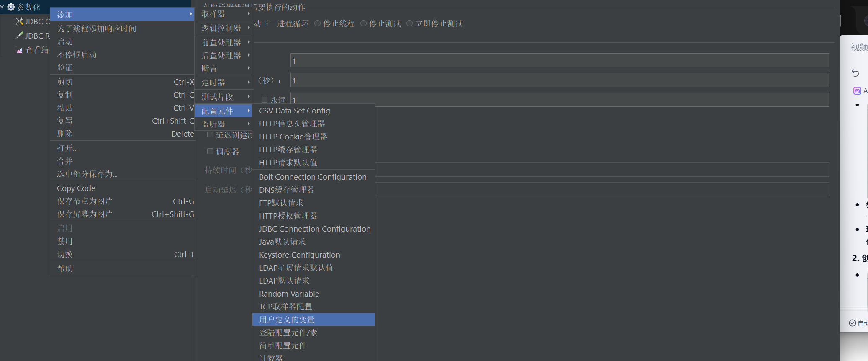The image size is (868, 361).
Task: Choose 删除 in context menu
Action: point(123,134)
